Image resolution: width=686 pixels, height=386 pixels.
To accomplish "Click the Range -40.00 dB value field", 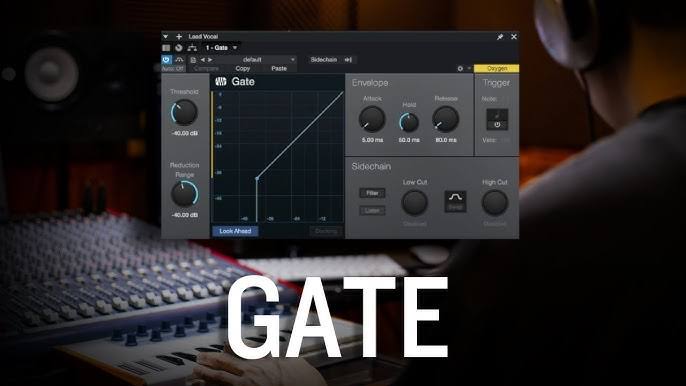I will (x=185, y=215).
